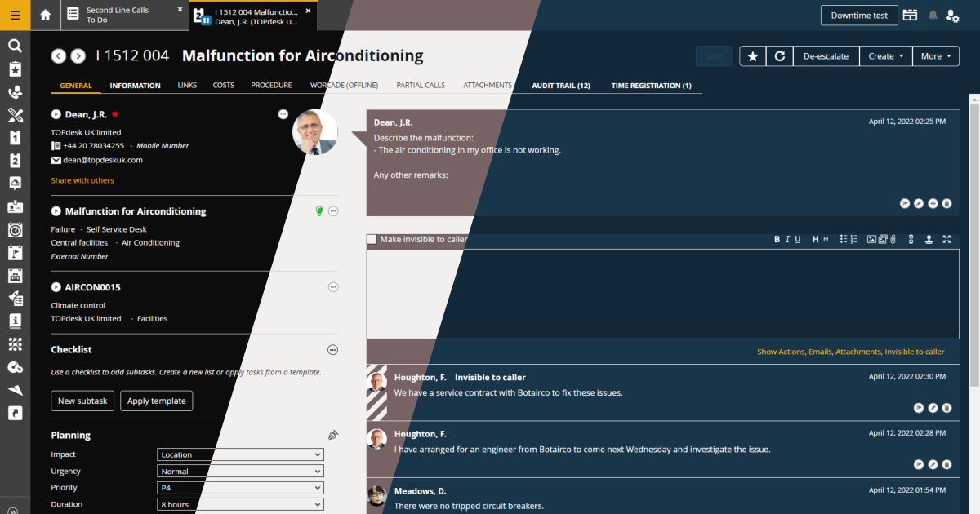The image size is (980, 514).
Task: Go to the next call arrow
Action: (78, 56)
